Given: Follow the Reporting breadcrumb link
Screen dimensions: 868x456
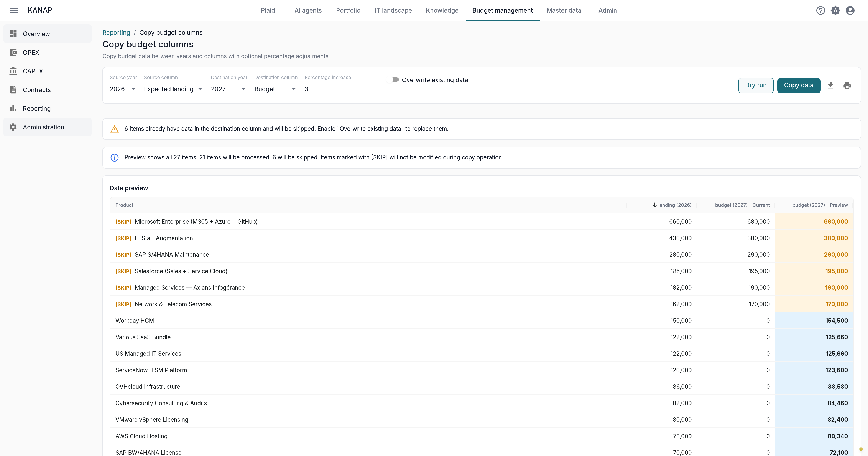Looking at the screenshot, I should (116, 33).
